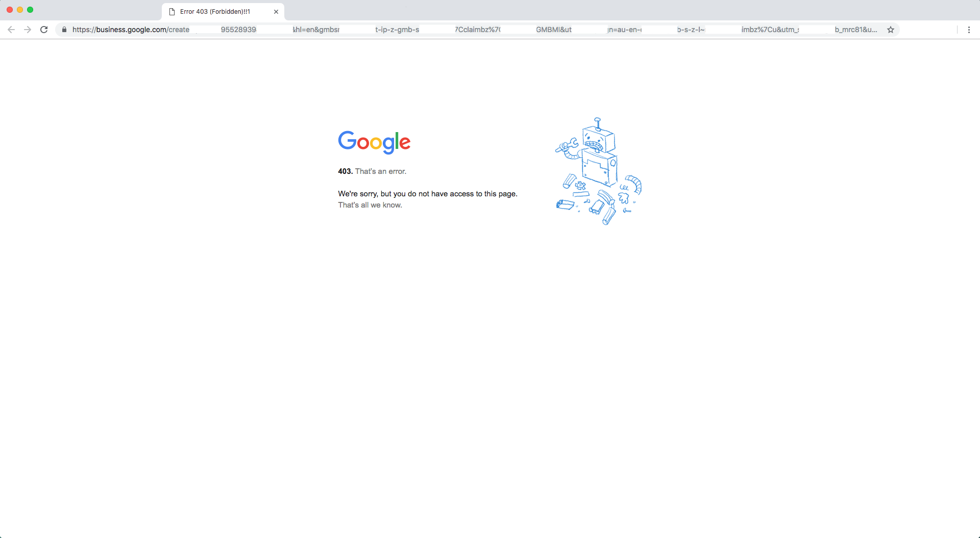Reload the current page
Image resolution: width=980 pixels, height=538 pixels.
(44, 30)
